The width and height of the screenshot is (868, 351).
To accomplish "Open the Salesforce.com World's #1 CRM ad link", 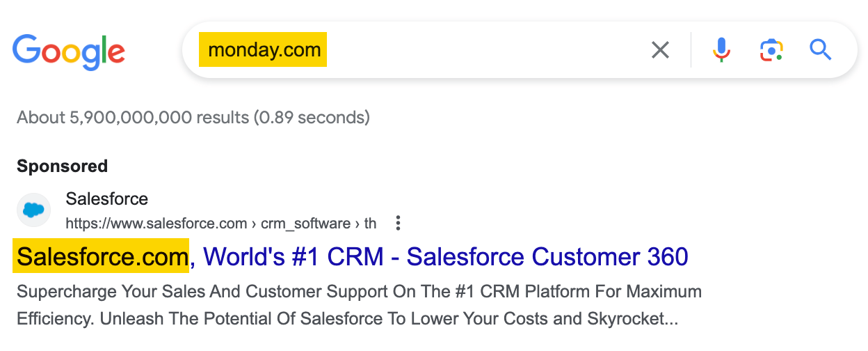I will 353,257.
